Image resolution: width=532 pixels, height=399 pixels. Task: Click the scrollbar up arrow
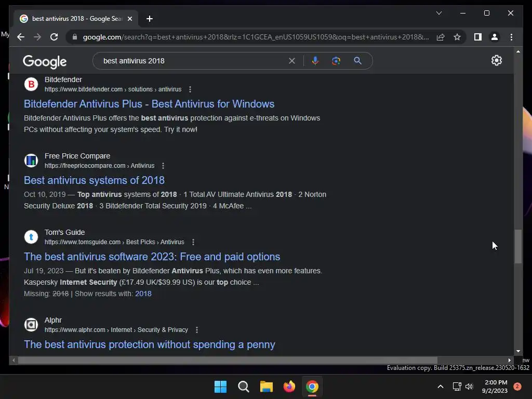point(518,51)
